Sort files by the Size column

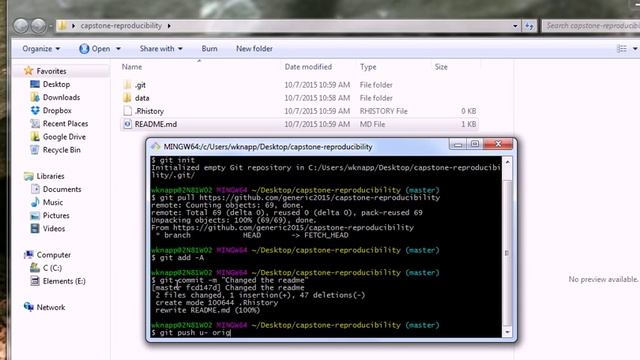(x=441, y=67)
